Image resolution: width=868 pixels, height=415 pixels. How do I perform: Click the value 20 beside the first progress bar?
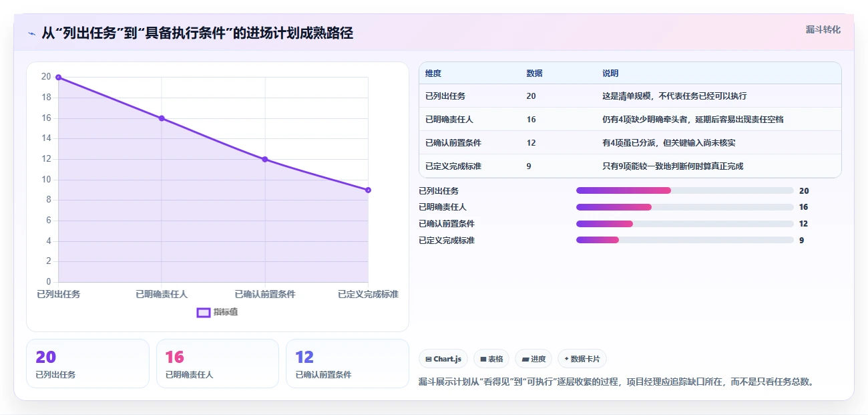[804, 191]
